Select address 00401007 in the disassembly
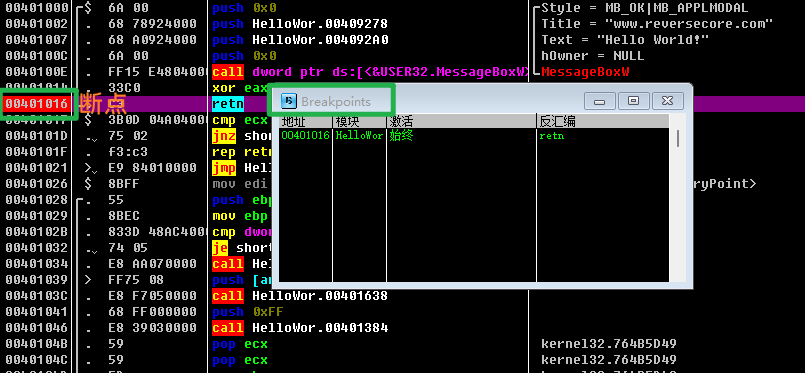The height and width of the screenshot is (373, 805). pos(36,40)
